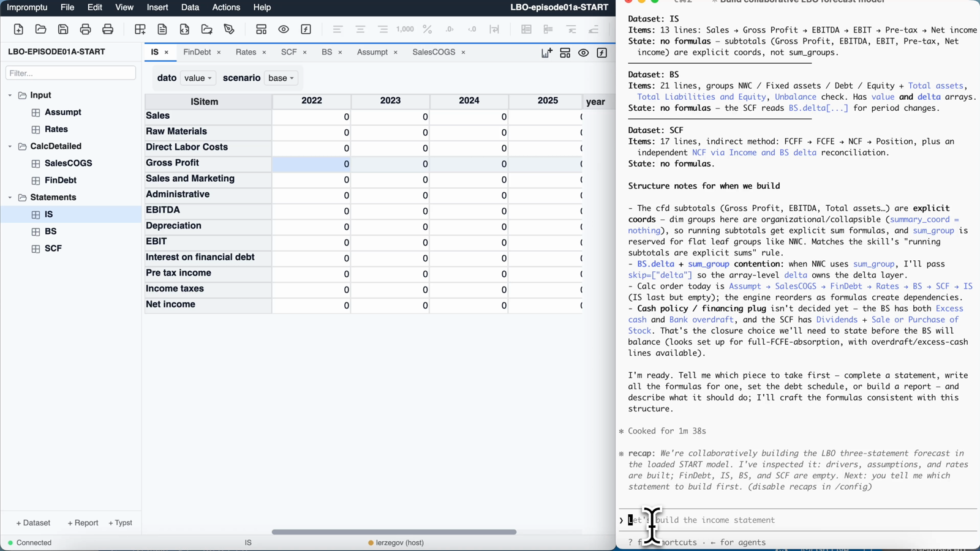Click the add chart icon beside tabs
980x551 pixels.
pos(546,53)
